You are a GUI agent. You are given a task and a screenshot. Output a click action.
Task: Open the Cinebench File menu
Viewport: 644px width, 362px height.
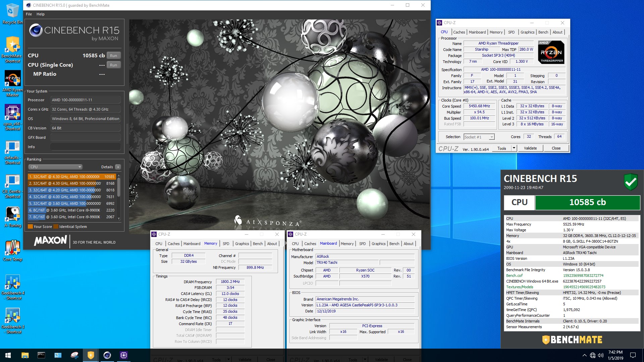tap(29, 14)
